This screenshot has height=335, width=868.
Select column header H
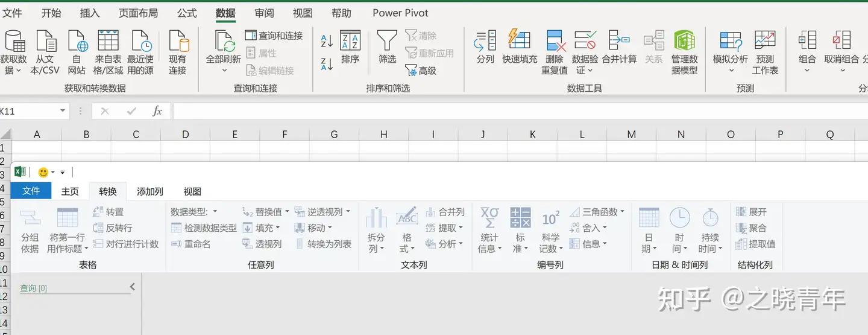pyautogui.click(x=384, y=135)
